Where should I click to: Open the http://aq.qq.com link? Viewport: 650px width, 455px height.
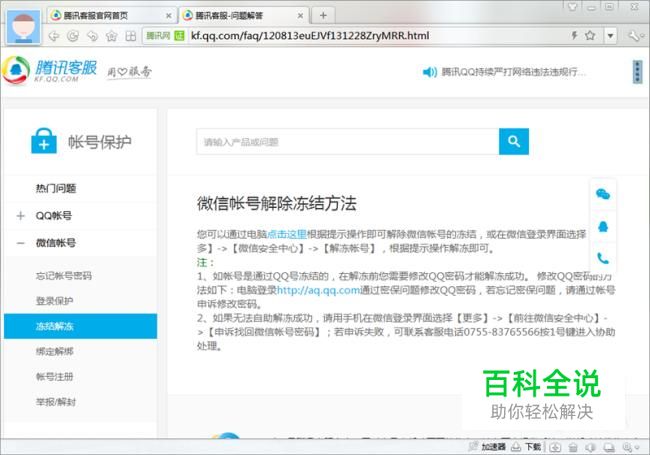point(318,290)
